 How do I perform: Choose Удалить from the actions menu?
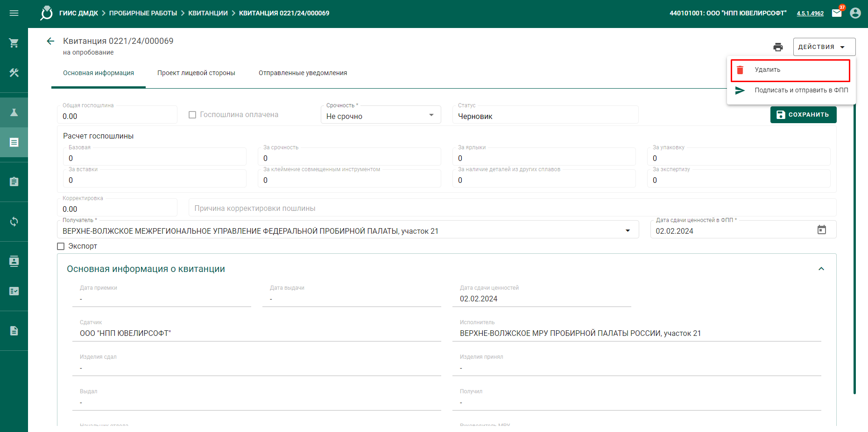790,70
